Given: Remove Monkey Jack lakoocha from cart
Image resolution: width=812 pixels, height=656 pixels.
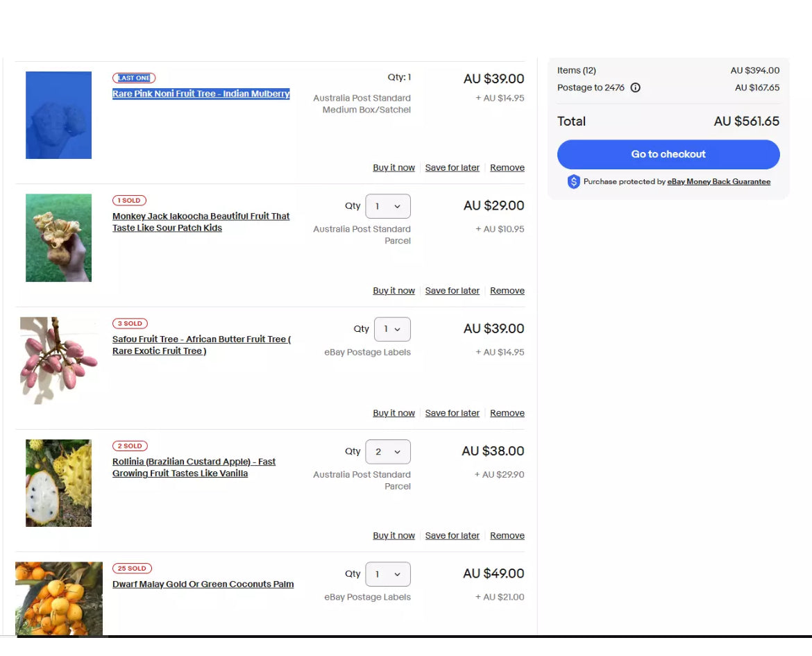Looking at the screenshot, I should coord(507,291).
